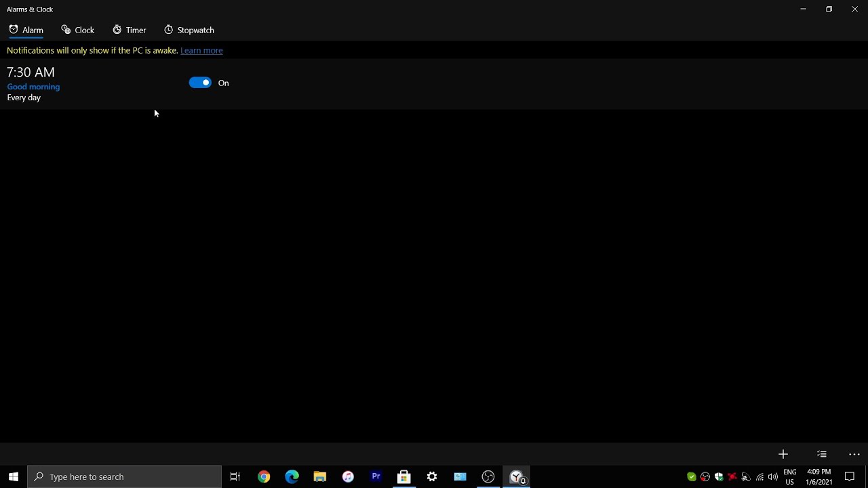Image resolution: width=868 pixels, height=488 pixels.
Task: Launch Microsoft Edge from the taskbar
Action: (292, 476)
